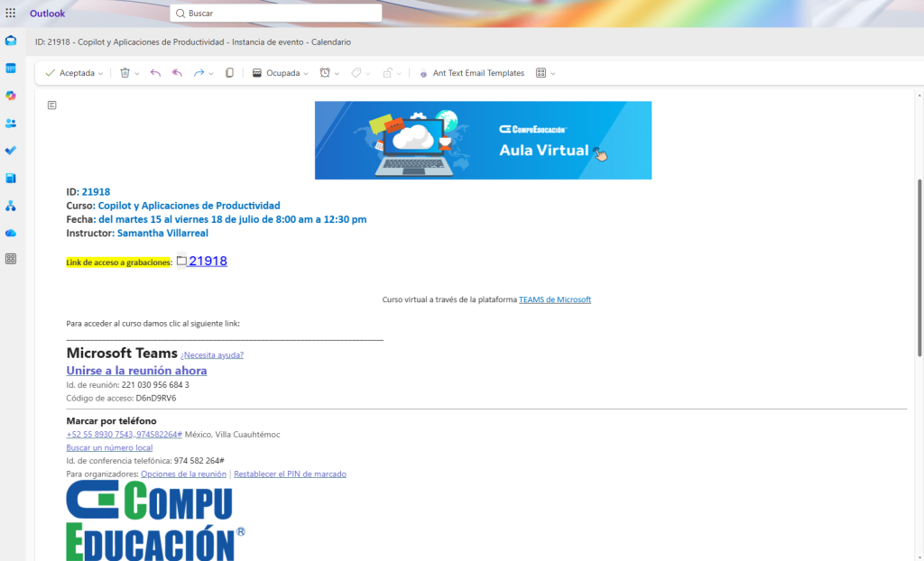Open Mail in the left sidebar

tap(11, 41)
